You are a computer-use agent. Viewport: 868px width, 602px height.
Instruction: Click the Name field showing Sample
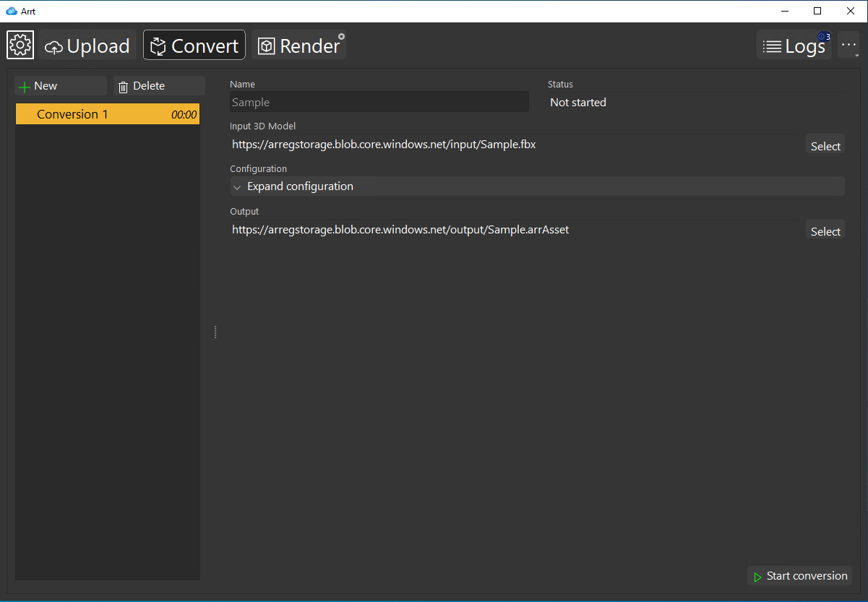pyautogui.click(x=379, y=103)
